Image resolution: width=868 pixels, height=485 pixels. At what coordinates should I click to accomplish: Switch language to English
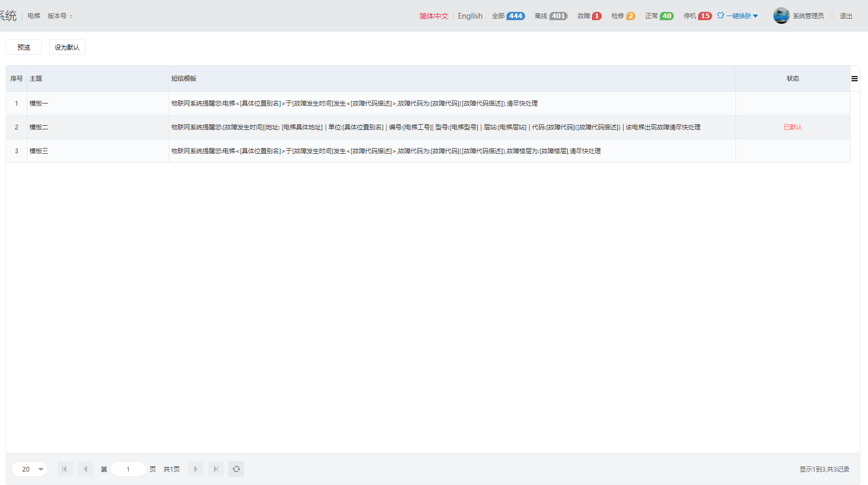tap(470, 16)
